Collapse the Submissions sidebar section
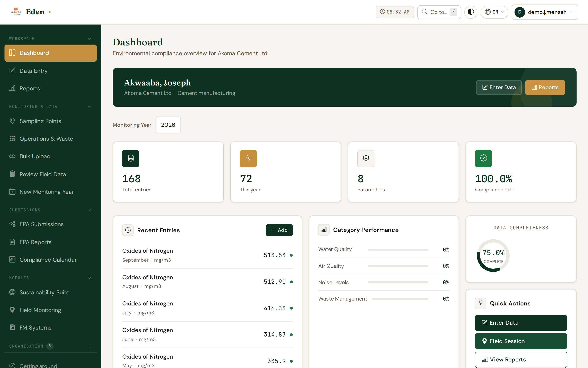The width and height of the screenshot is (588, 368). 51,210
